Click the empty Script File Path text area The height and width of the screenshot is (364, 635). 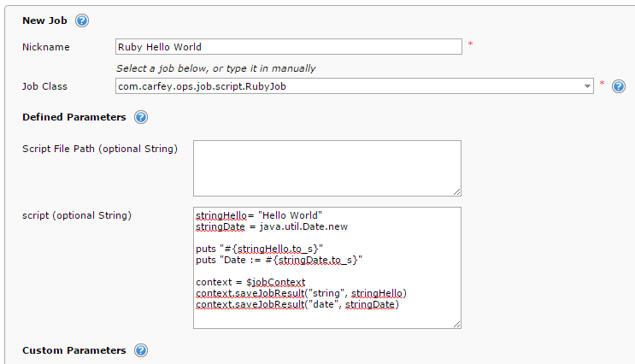click(x=326, y=168)
